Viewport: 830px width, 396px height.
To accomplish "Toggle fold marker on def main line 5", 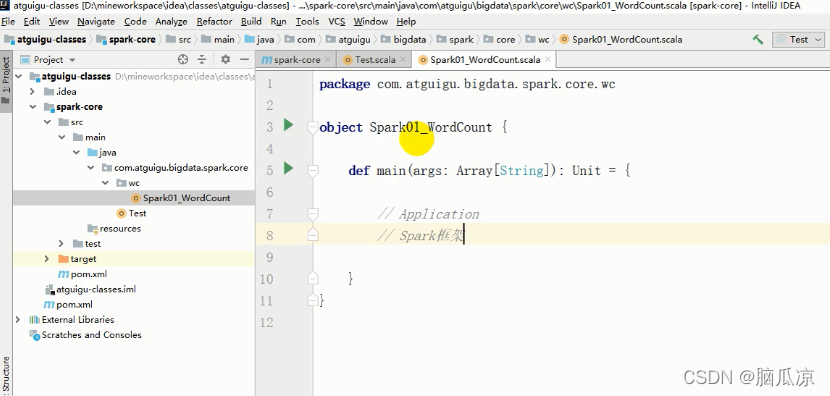I will [x=313, y=170].
